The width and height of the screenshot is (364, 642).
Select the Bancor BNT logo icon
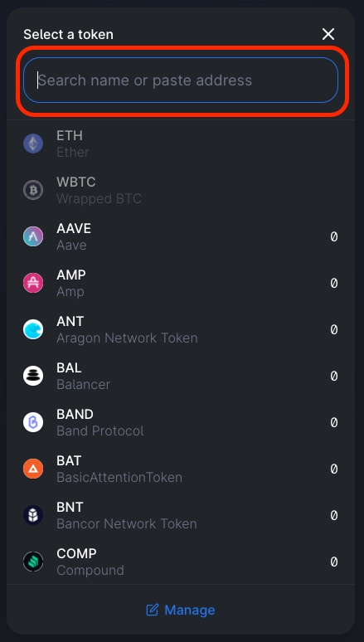tap(33, 515)
